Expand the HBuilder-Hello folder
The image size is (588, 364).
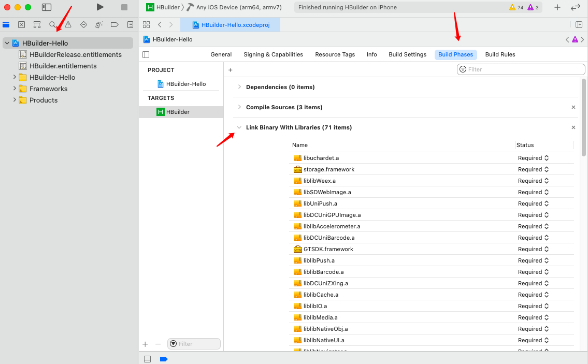tap(15, 77)
